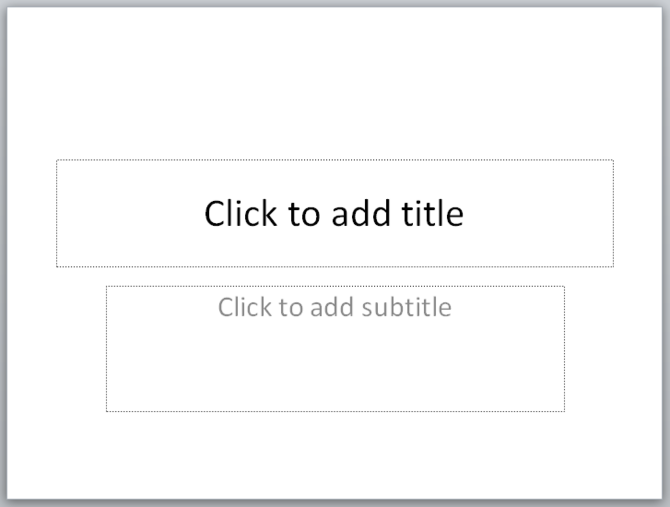Select the title placeholder's bottom border
670x507 pixels.
(334, 267)
